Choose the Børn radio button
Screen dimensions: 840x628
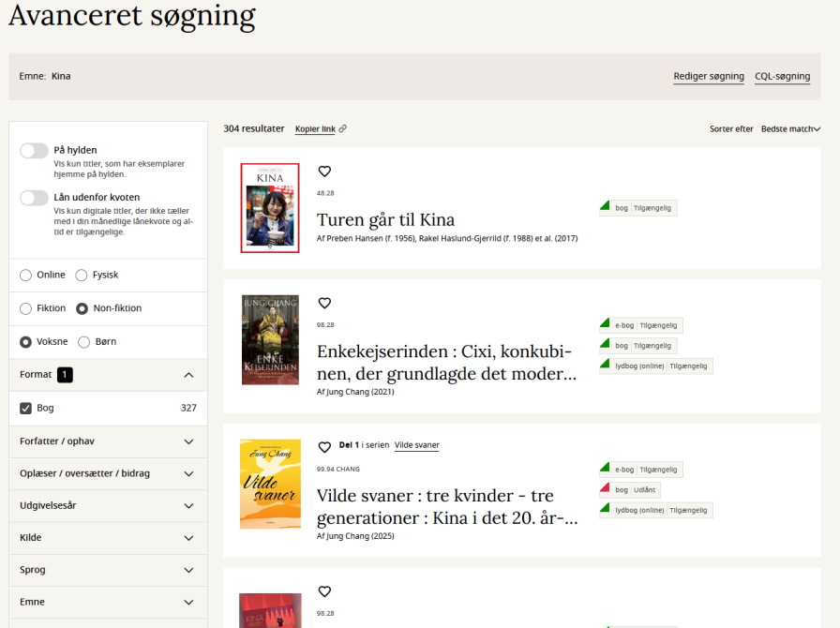(84, 342)
